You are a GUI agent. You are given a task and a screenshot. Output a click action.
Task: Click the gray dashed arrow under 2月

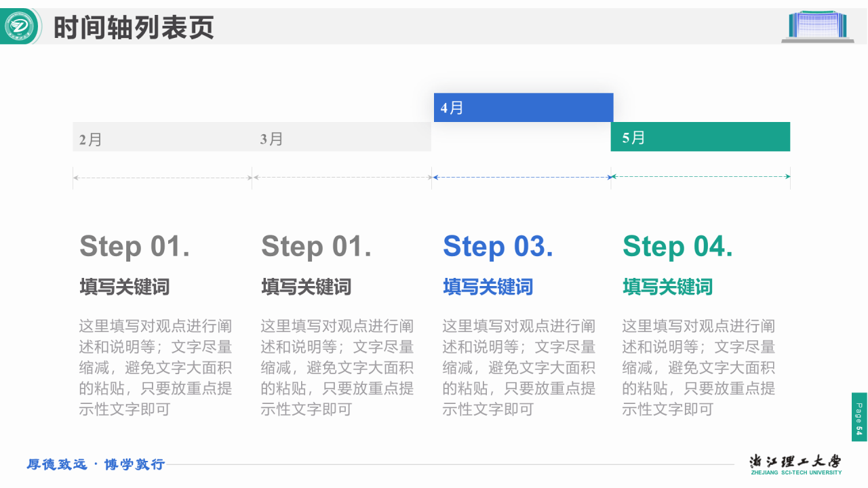coord(163,178)
